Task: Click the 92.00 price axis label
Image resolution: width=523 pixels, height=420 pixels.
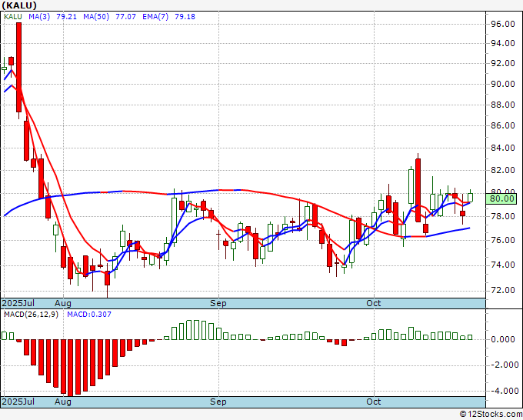Action: 503,63
